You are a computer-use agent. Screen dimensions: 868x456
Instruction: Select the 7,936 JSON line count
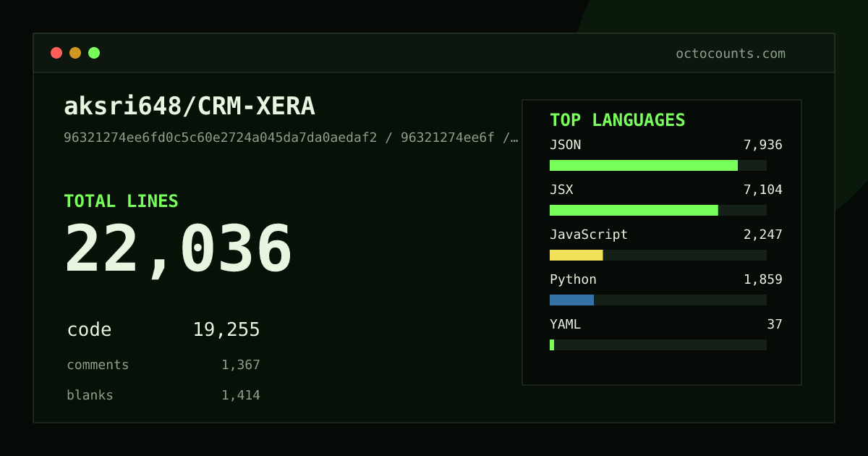pyautogui.click(x=763, y=145)
